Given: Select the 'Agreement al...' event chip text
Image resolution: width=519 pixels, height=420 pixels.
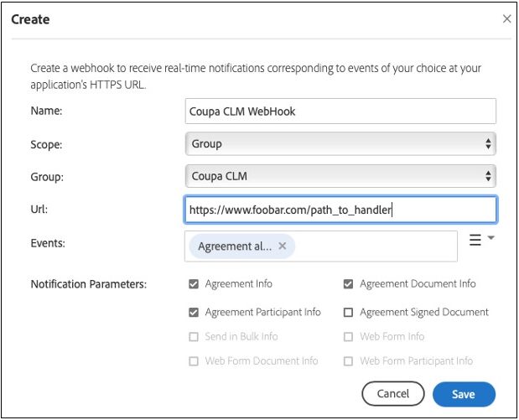Looking at the screenshot, I should point(235,246).
